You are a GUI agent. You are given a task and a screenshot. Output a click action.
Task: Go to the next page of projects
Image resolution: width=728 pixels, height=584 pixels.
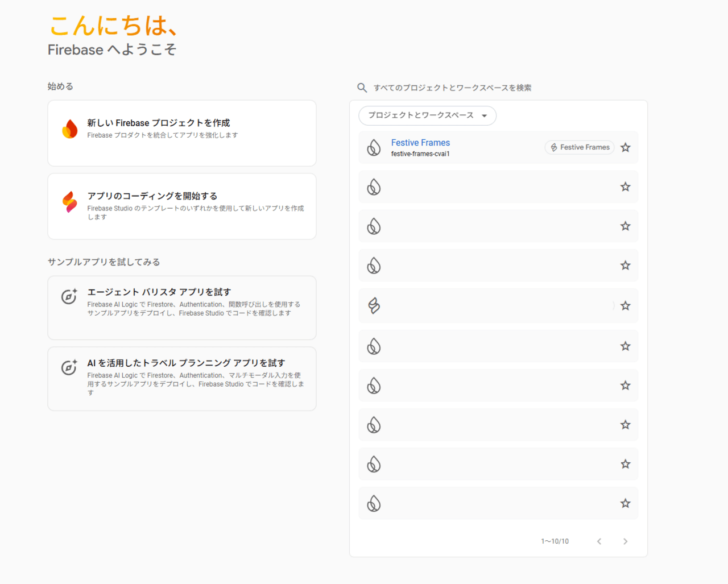(625, 541)
